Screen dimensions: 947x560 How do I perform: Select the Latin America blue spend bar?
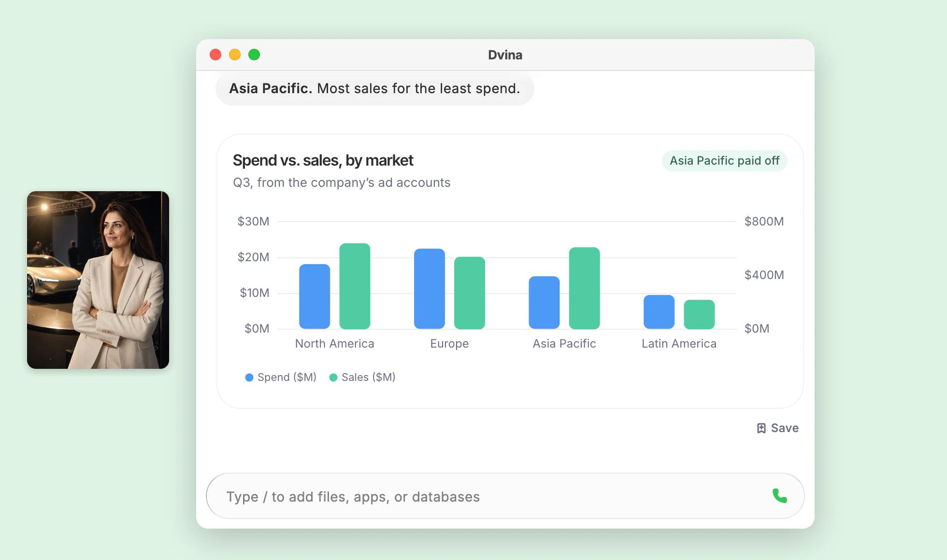click(x=659, y=312)
